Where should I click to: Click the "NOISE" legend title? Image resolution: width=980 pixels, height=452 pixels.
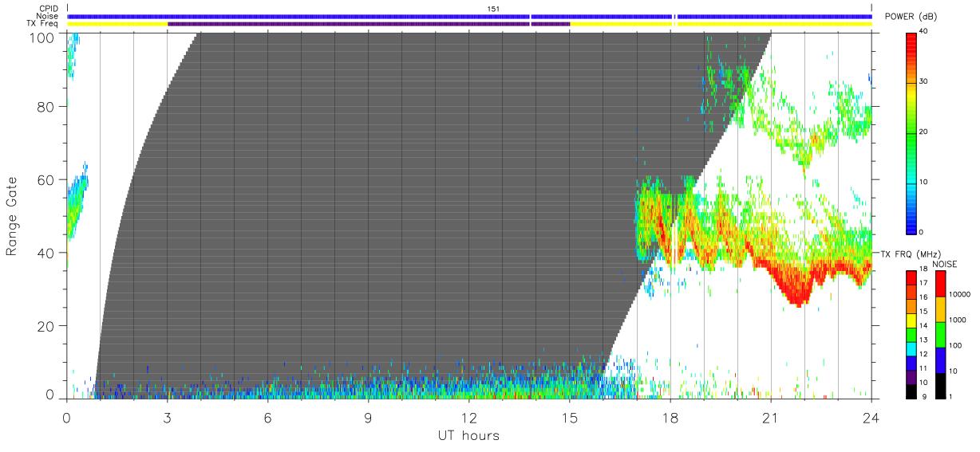(946, 263)
